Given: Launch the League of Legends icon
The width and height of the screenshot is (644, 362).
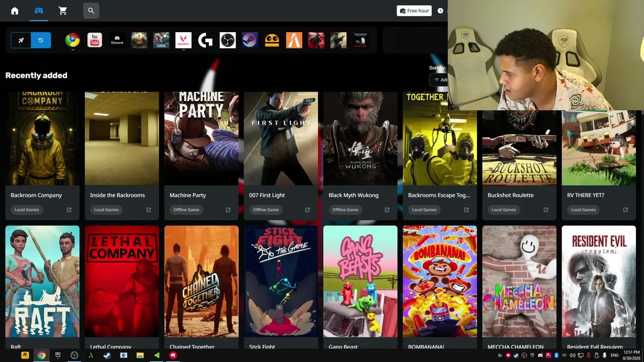Looking at the screenshot, I should coord(161,40).
